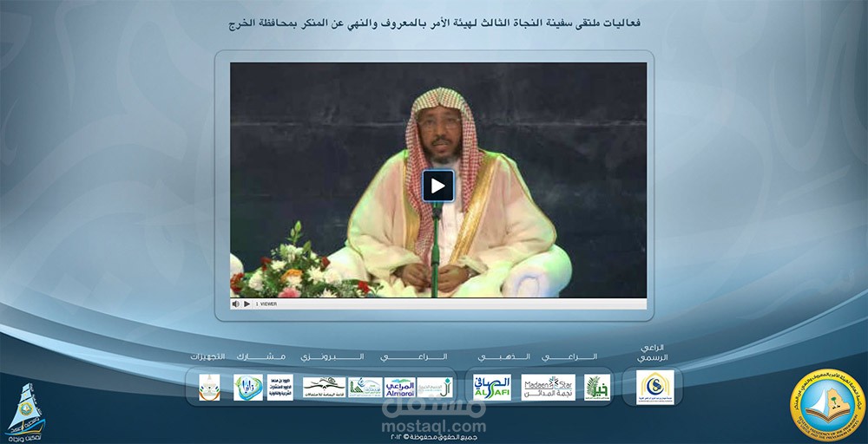Open the equipment sponsor logo under التجهيزات

[x=209, y=387]
